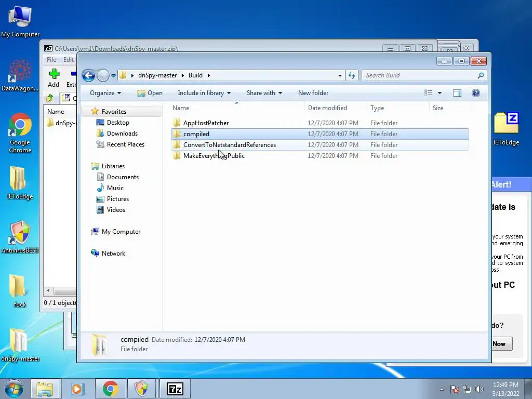Open Chrome from the taskbar
Viewport: 532px width, 399px height.
point(110,389)
